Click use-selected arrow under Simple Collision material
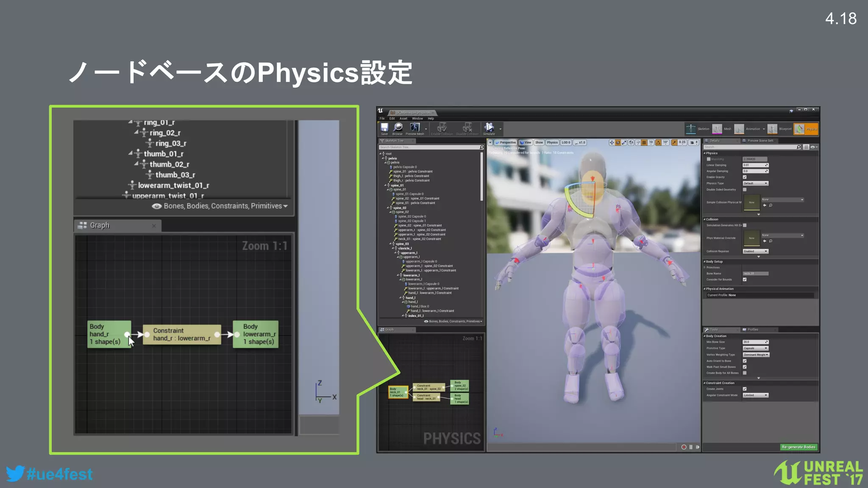Viewport: 868px width, 488px height. pos(765,205)
